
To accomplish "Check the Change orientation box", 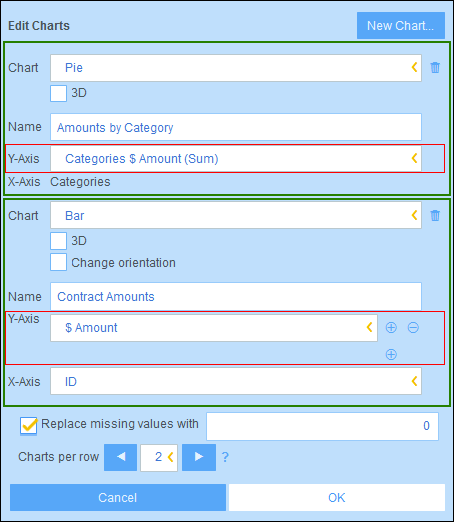I will pyautogui.click(x=58, y=262).
